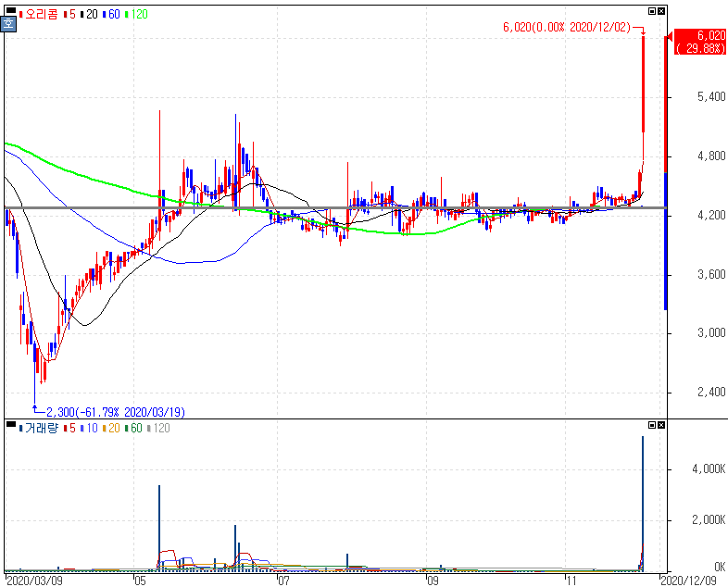Close the price chart pane
Screen dimensions: 728x587
661,11
